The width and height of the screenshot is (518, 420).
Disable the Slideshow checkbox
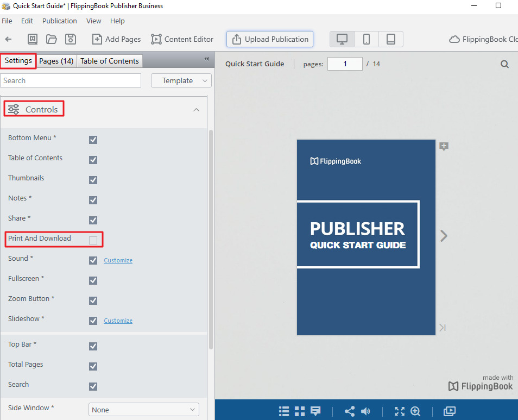pos(93,321)
